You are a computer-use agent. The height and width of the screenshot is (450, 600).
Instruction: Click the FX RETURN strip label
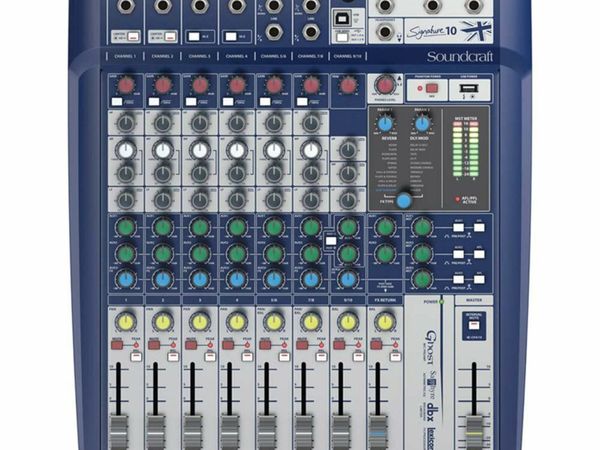(385, 300)
